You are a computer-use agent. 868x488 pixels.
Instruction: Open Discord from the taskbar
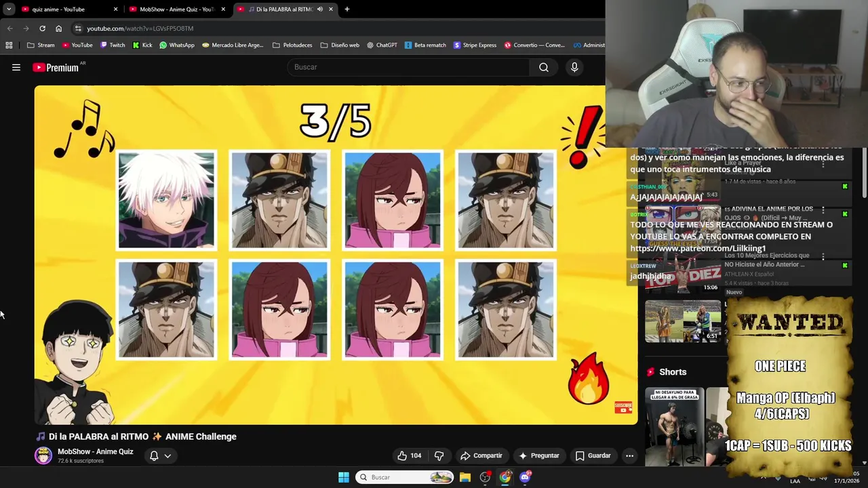525,477
